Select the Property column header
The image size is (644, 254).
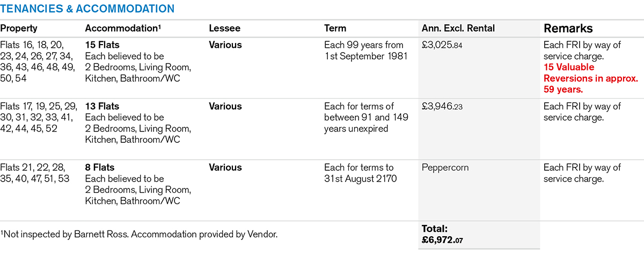(19, 28)
